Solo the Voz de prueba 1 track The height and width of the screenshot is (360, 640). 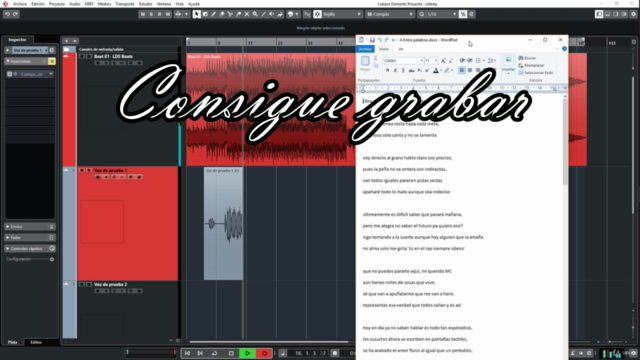point(89,170)
